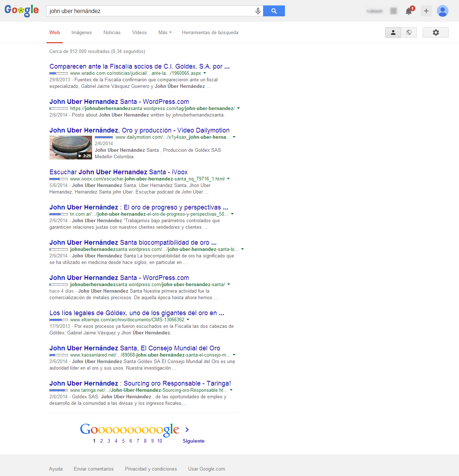The height and width of the screenshot is (476, 459).
Task: Start voice search with the microphone icon
Action: [258, 11]
